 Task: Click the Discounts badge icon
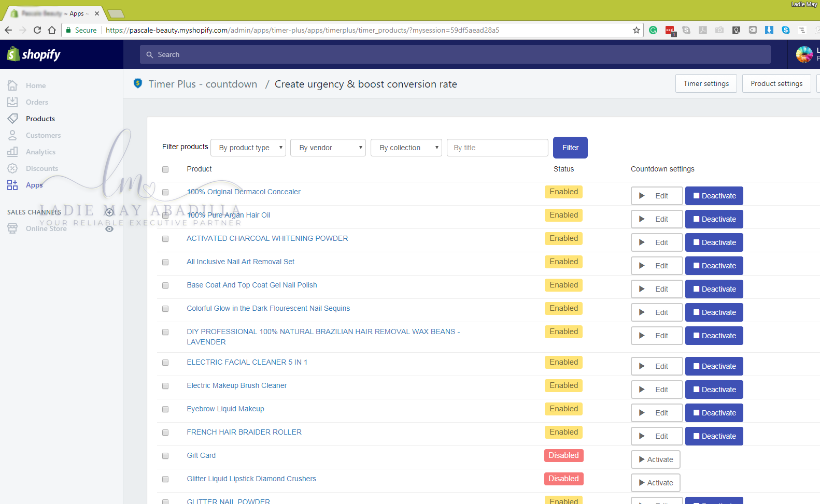coord(12,168)
